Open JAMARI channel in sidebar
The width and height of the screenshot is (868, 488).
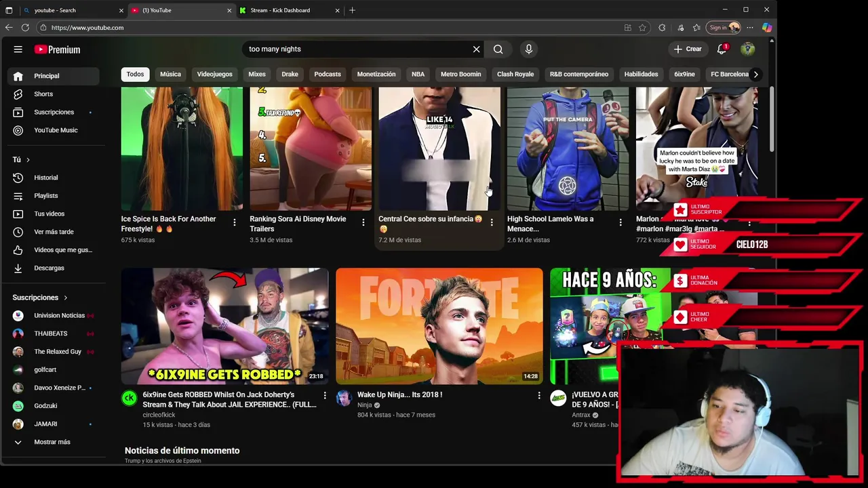[x=54, y=424]
